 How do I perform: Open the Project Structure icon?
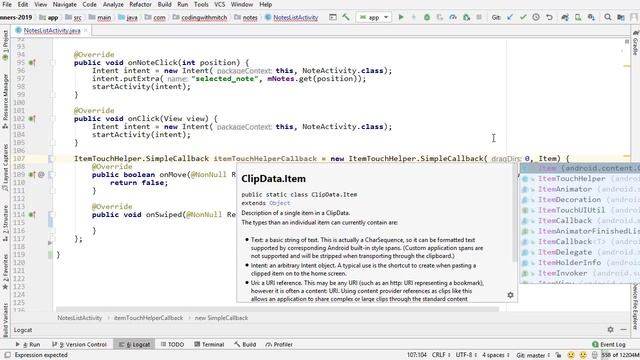(621, 17)
